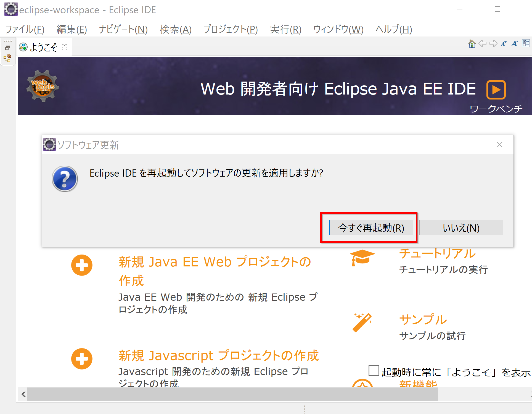Close the ソフトウェア更新 dialog

499,145
